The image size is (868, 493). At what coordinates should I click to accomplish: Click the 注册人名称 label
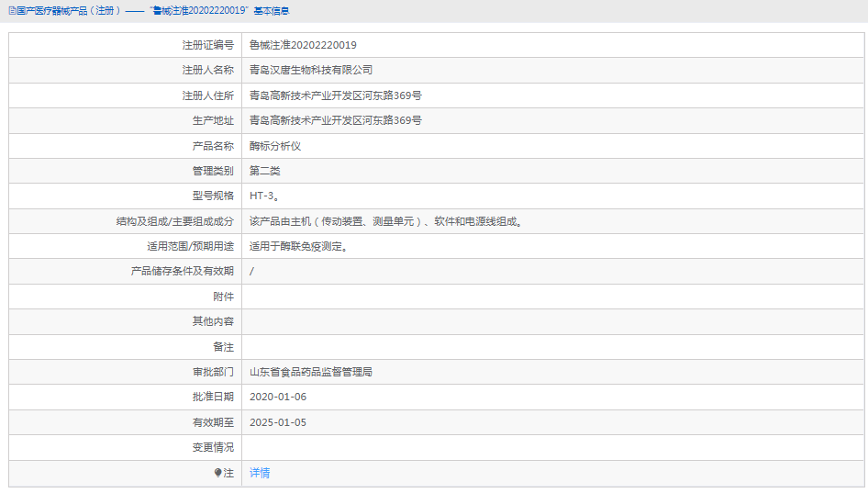(x=208, y=70)
